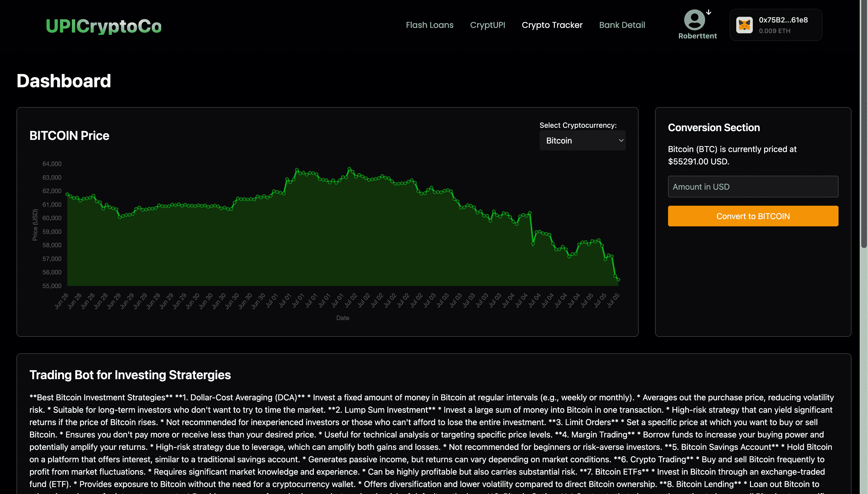This screenshot has width=868, height=494.
Task: Click the chevron in the Bitcoin selector
Action: 621,140
